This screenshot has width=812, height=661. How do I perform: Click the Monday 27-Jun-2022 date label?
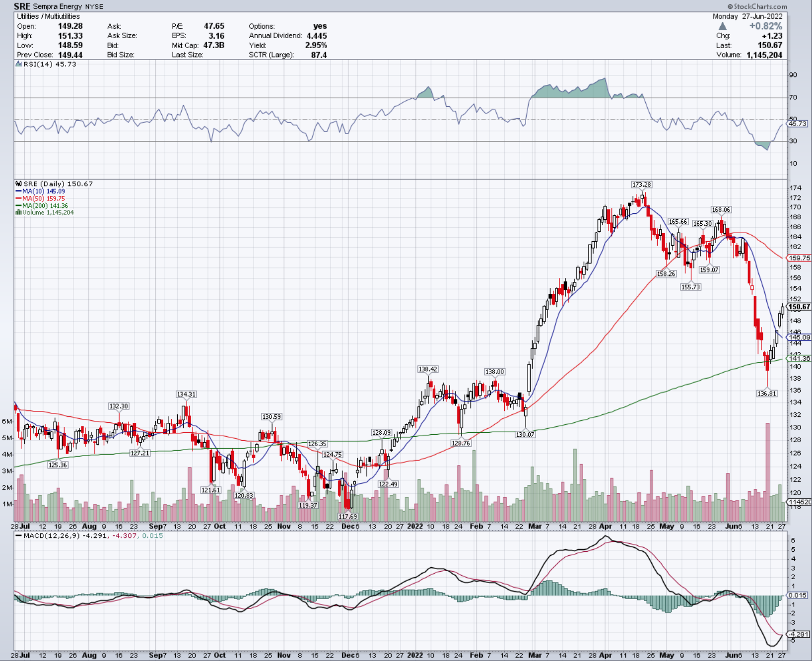[x=747, y=16]
